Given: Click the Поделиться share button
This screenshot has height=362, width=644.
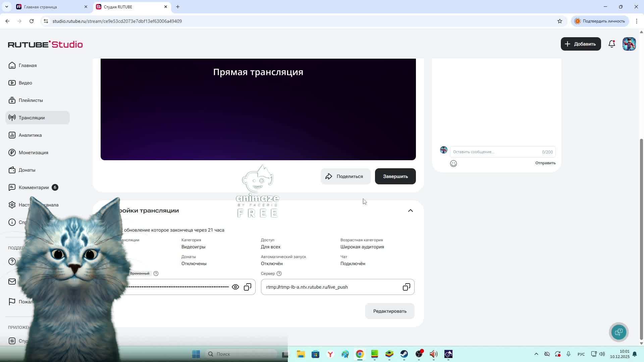Looking at the screenshot, I should (345, 176).
